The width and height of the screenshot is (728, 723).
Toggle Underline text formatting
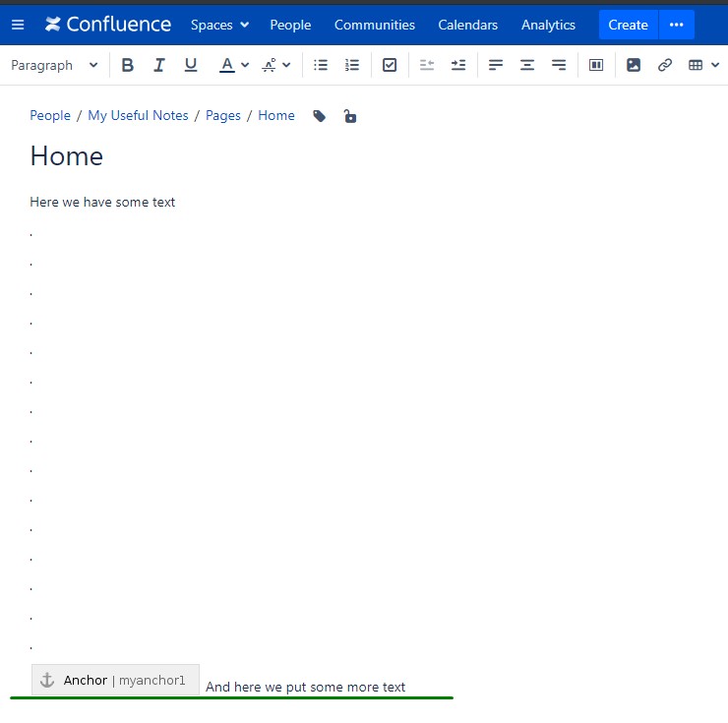point(191,65)
